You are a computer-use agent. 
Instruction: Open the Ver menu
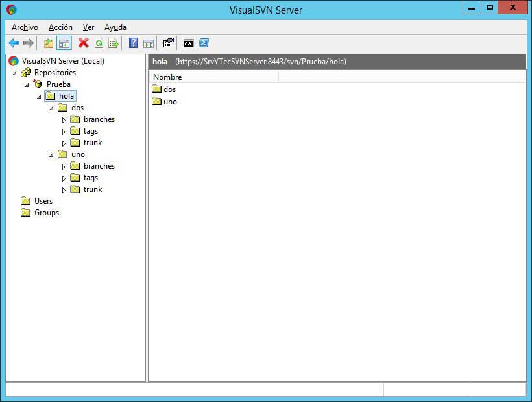88,27
